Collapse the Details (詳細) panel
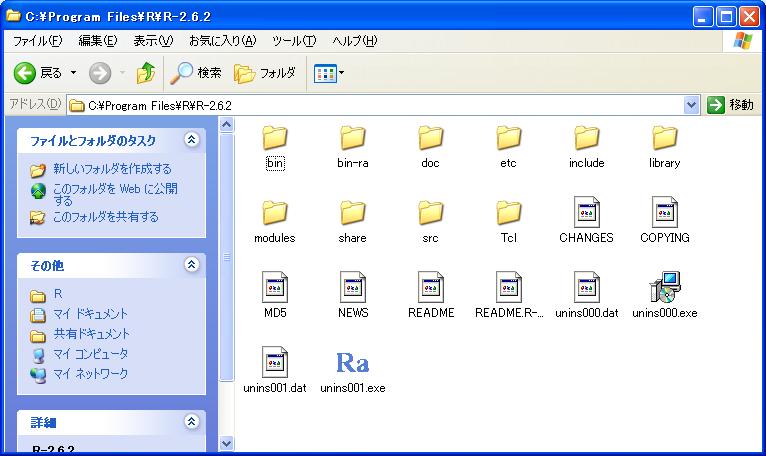The width and height of the screenshot is (766, 456). (x=191, y=423)
